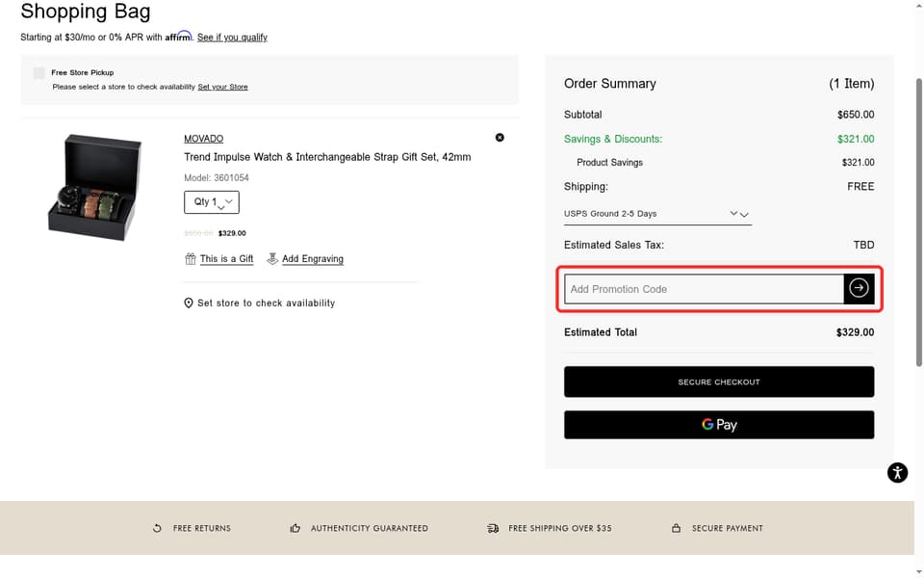Click the 'SECURE PAYMENT' text
924x578 pixels.
tap(728, 529)
